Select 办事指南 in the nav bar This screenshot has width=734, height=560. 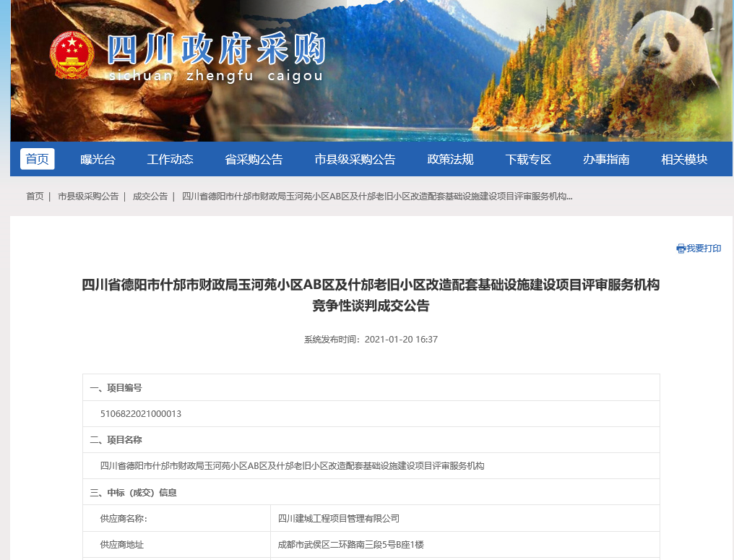click(x=606, y=160)
